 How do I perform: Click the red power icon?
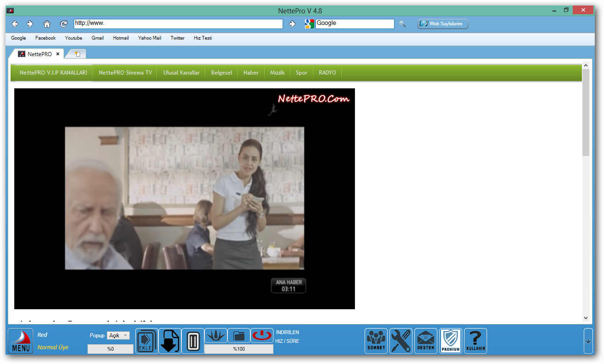(x=262, y=335)
